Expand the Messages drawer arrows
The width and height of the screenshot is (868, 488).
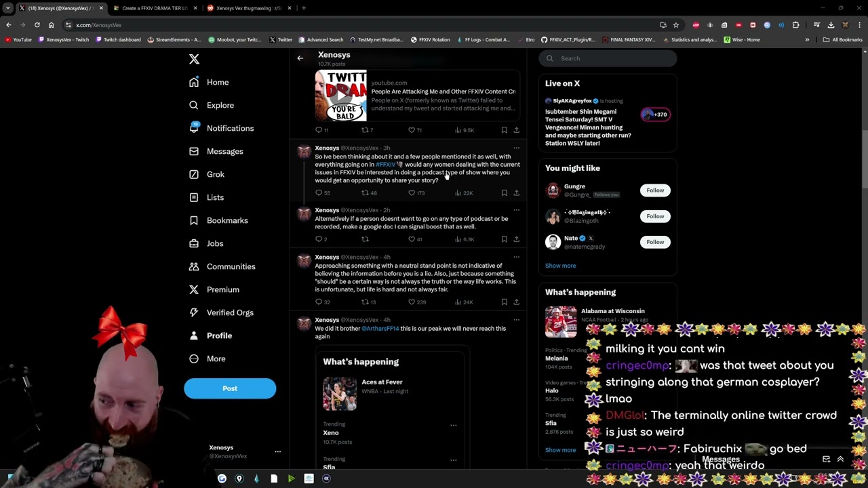pyautogui.click(x=840, y=459)
